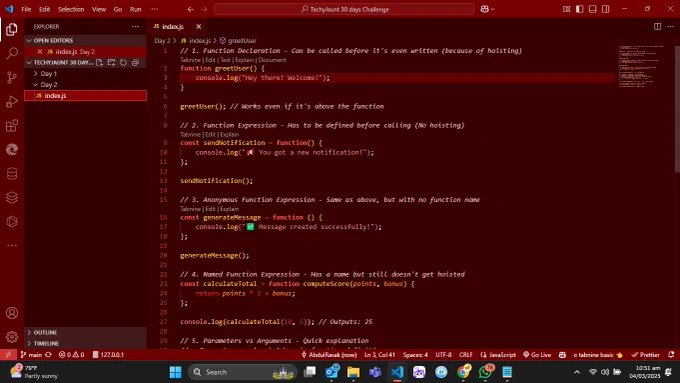Click Tabnine Explain above greetUser function
This screenshot has width=680, height=383.
244,60
